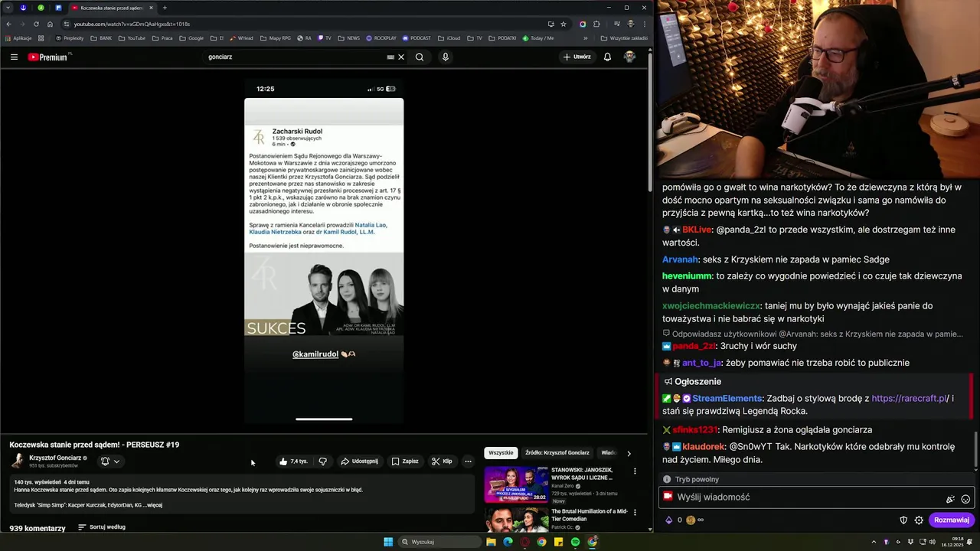Click the Utwórz create button
This screenshot has height=551, width=980.
pyautogui.click(x=577, y=57)
